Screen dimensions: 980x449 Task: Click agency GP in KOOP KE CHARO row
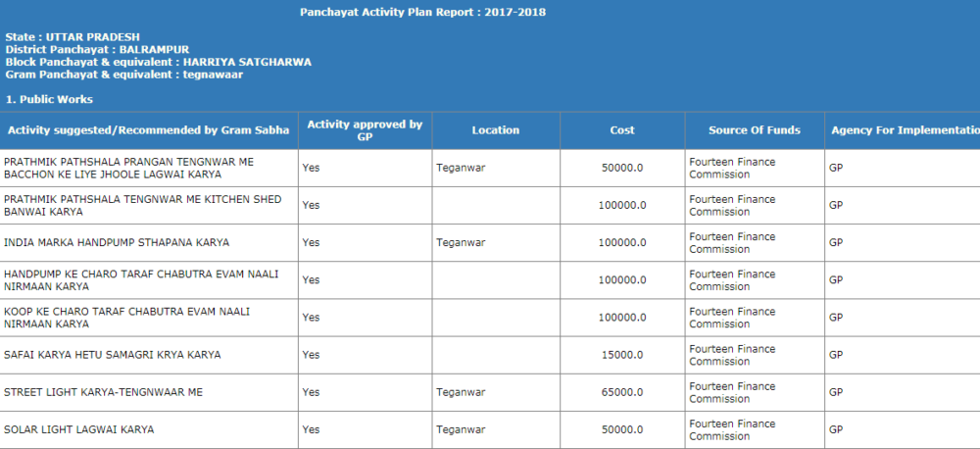click(836, 318)
